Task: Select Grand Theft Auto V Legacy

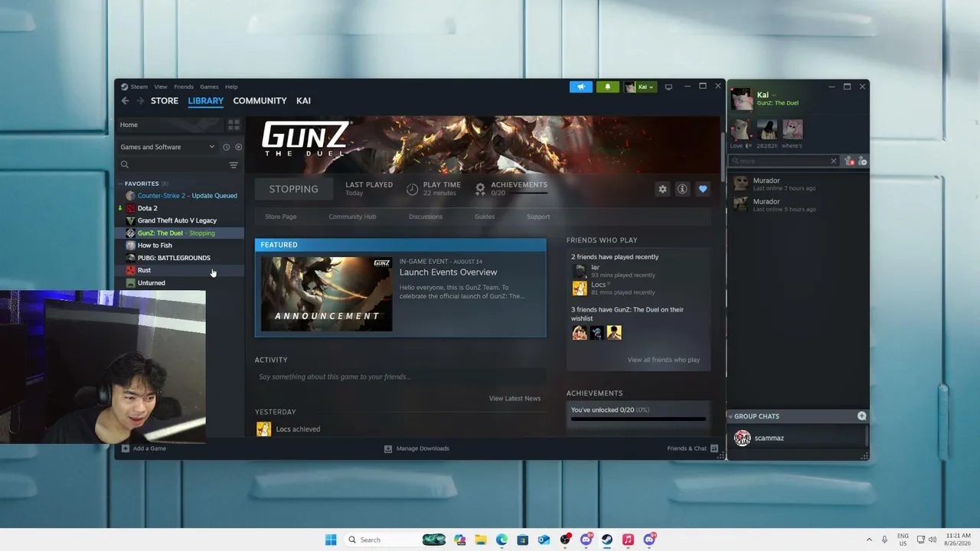Action: point(181,220)
